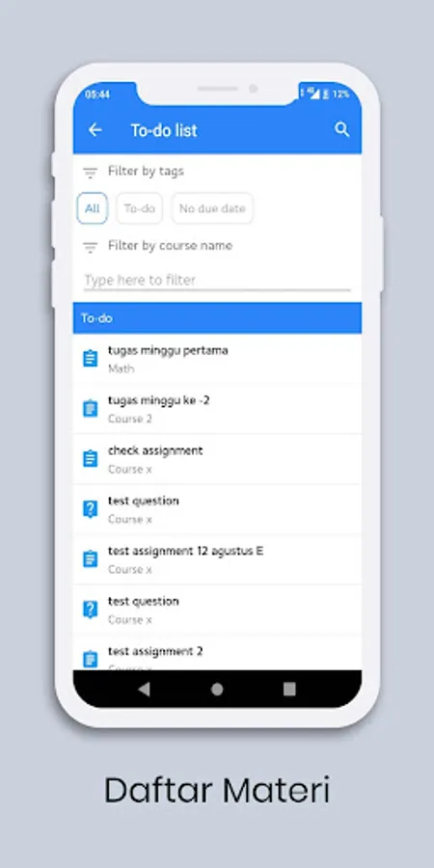
Task: Tap clipboard icon for tugas minggu ke -2
Action: coord(91,409)
